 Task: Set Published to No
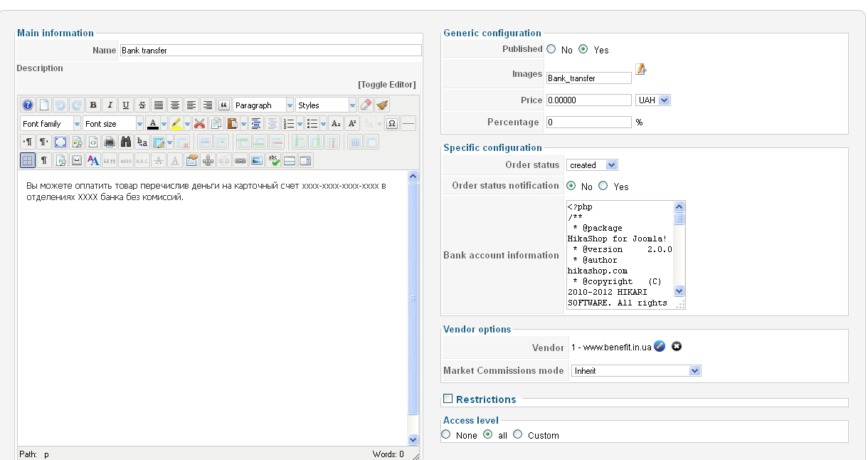point(551,50)
